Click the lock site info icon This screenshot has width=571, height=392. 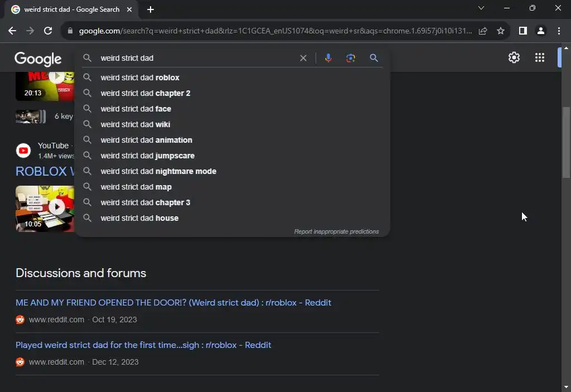tap(70, 31)
